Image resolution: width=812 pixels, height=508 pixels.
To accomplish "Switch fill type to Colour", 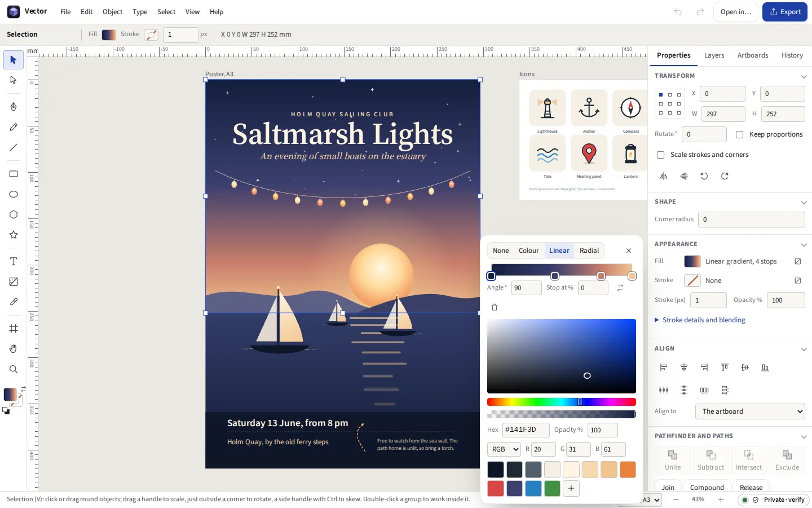I will (x=529, y=251).
